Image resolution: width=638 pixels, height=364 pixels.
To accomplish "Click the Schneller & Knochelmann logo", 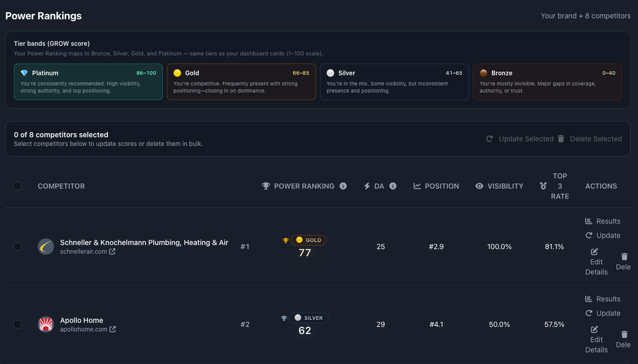I will point(46,247).
